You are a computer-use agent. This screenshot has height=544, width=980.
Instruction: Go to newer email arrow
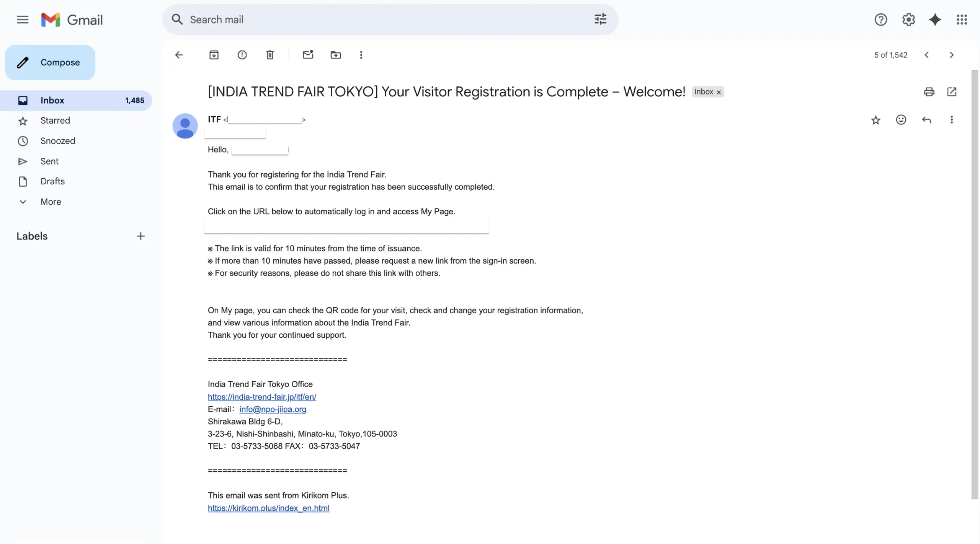point(927,55)
